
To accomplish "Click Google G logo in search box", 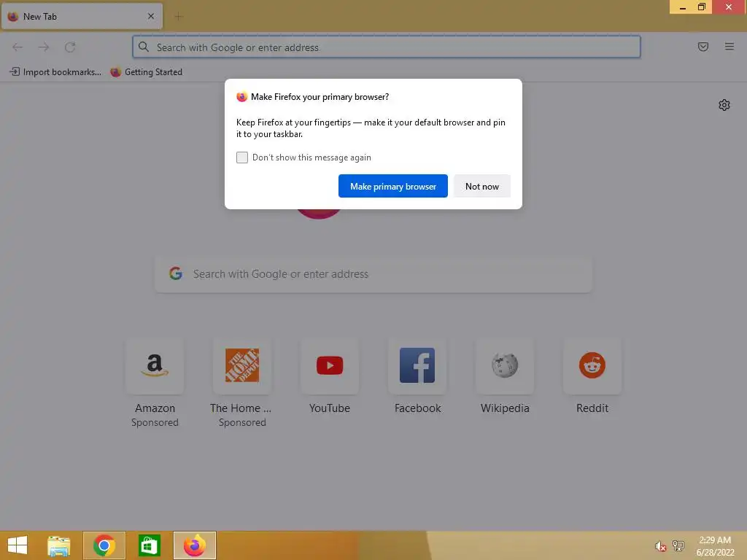I will coord(176,273).
